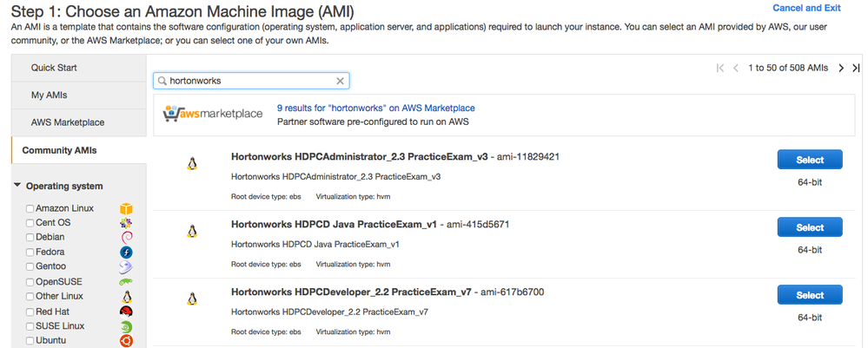Click the Cancel and Exit link

[806, 8]
